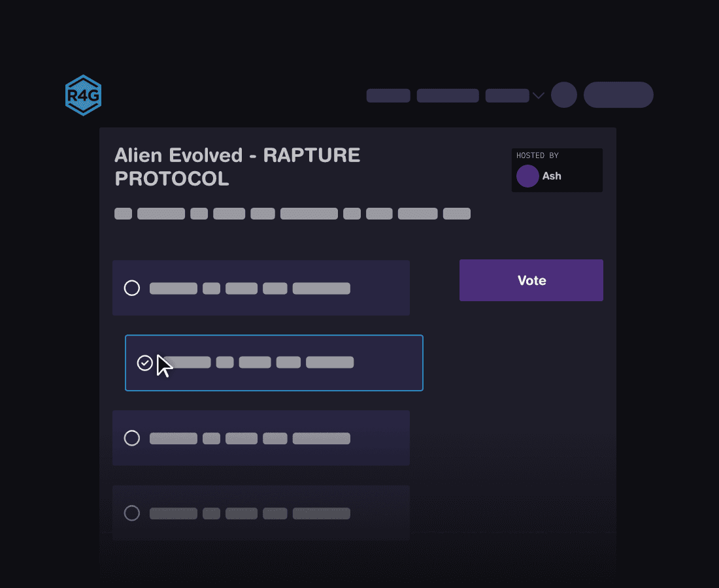This screenshot has height=588, width=719.
Task: Click the third poll option's text
Action: (250, 438)
